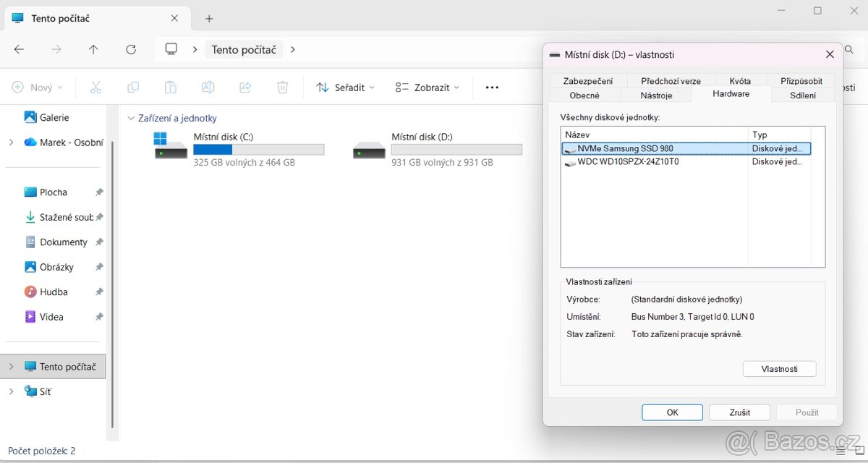Go up one folder level
Viewport: 868px width, 463px height.
click(x=93, y=50)
